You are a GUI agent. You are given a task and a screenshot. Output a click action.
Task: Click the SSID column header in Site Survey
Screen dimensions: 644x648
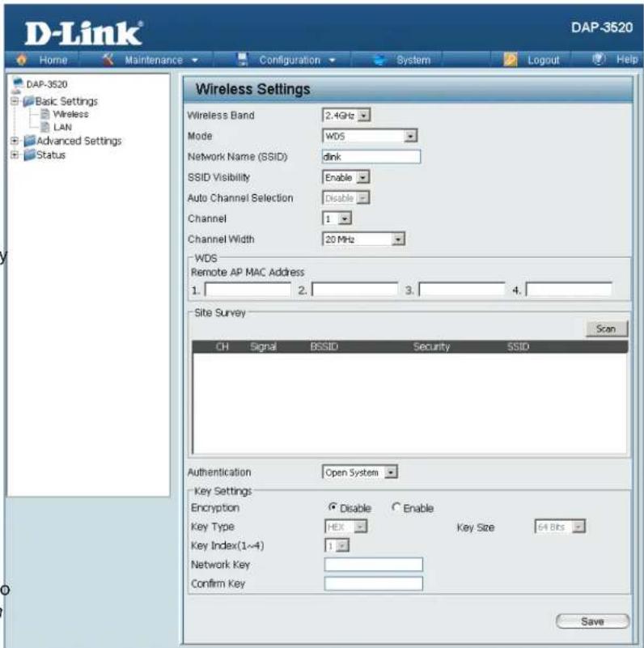[518, 347]
